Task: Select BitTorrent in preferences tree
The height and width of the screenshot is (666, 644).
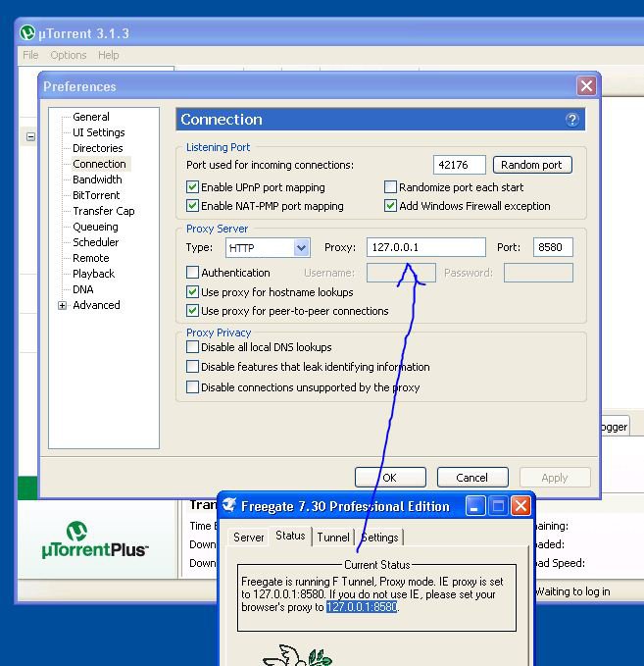Action: pyautogui.click(x=96, y=195)
